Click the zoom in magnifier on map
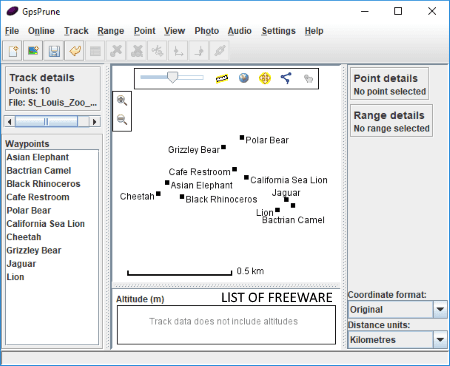 (122, 100)
